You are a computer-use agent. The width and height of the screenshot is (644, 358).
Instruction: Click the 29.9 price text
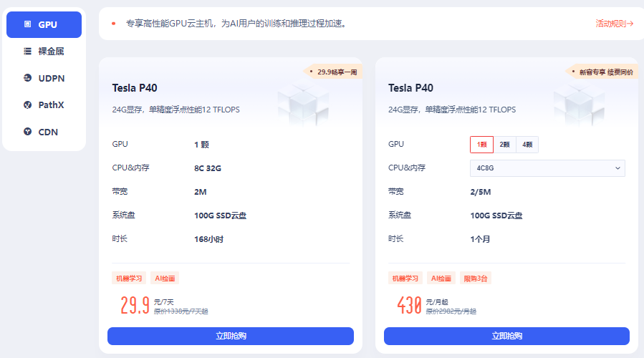(135, 306)
